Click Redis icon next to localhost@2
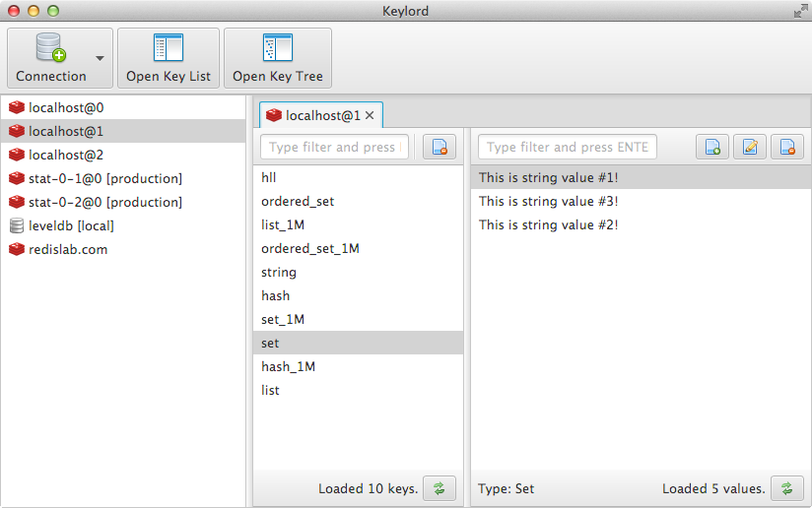Image resolution: width=812 pixels, height=508 pixels. [17, 155]
